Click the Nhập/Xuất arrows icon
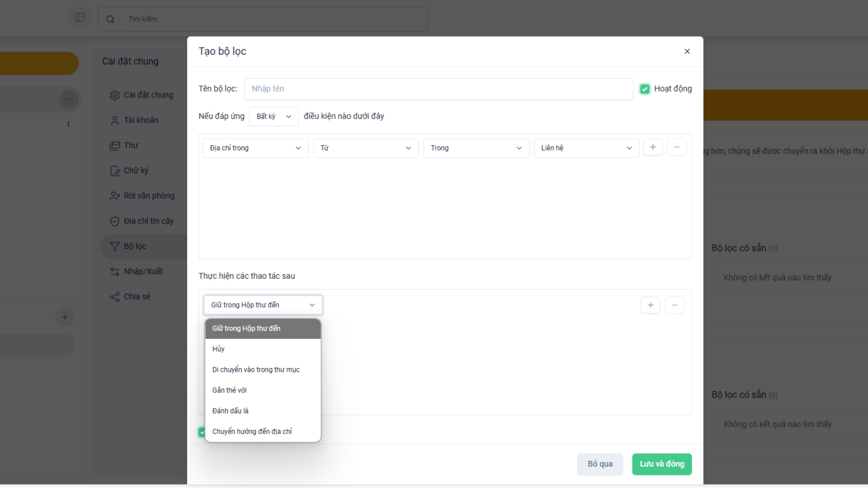 click(114, 272)
